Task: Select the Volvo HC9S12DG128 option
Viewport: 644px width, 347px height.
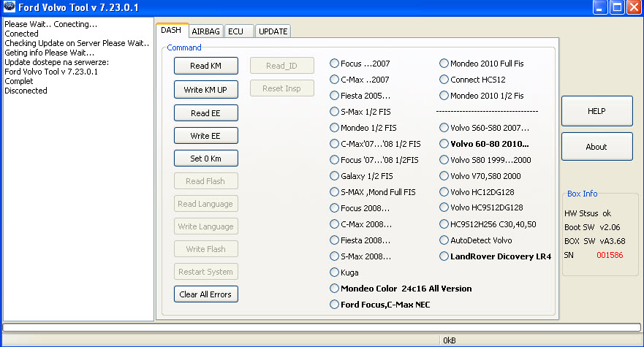Action: pyautogui.click(x=482, y=207)
